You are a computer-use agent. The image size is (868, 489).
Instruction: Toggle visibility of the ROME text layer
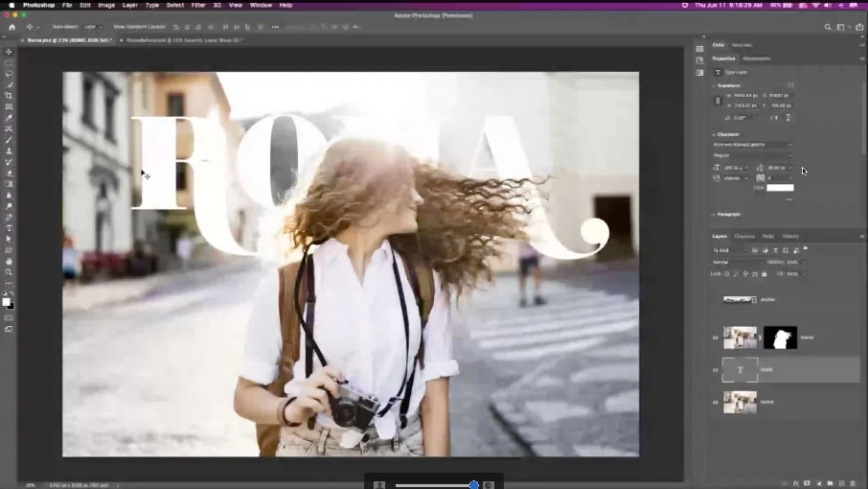tap(715, 370)
